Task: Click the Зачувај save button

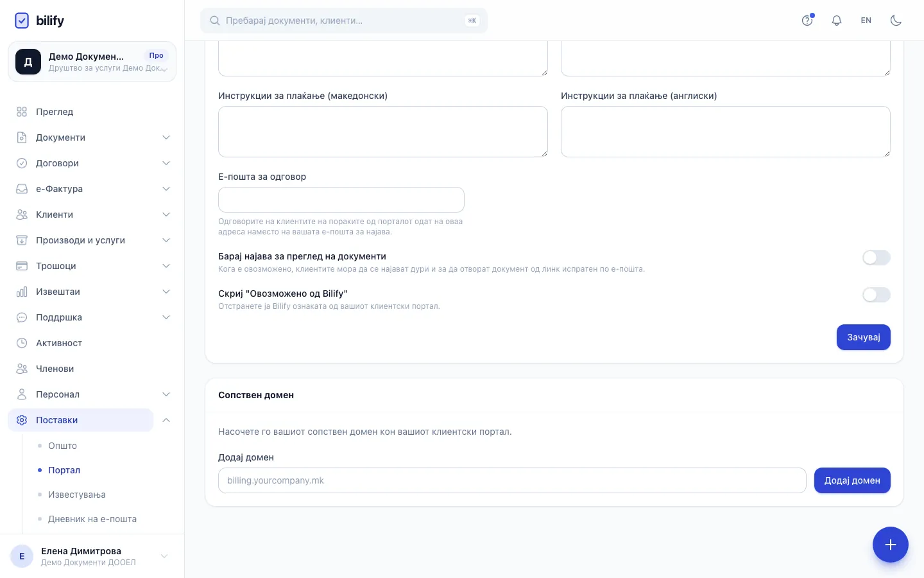Action: click(x=863, y=337)
